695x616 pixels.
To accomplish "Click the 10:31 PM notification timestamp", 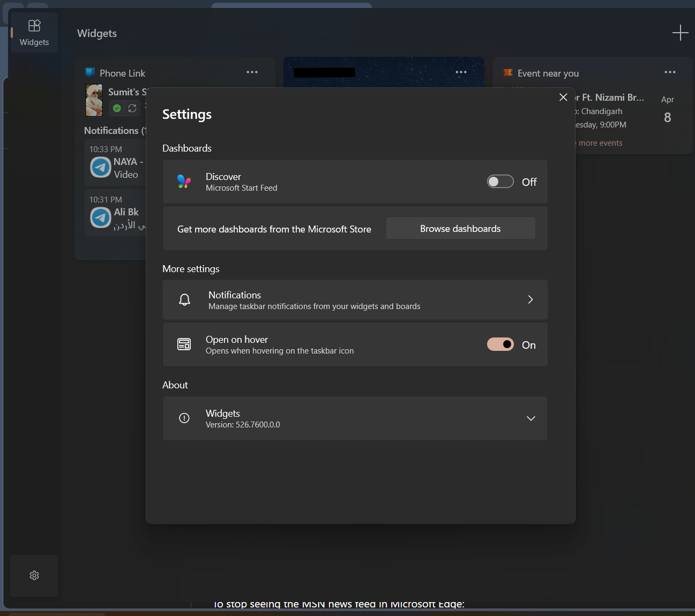I will (x=106, y=200).
